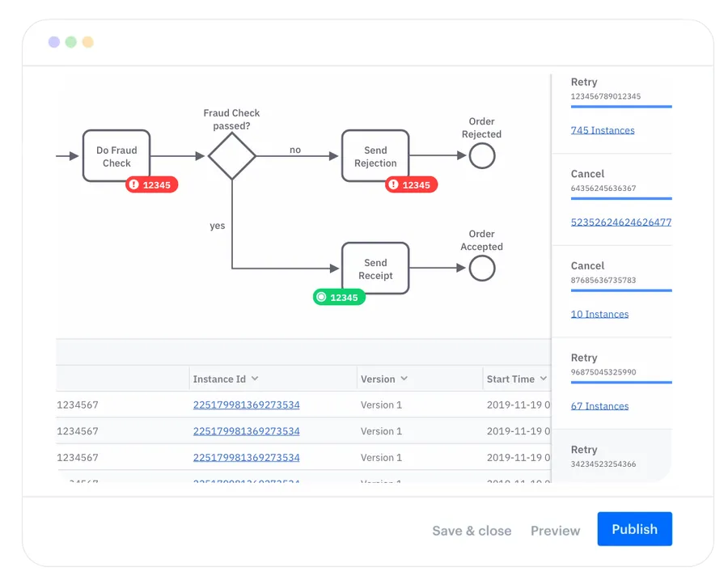Open second row instance link 225179981369273534
728x576 pixels.
pos(247,431)
